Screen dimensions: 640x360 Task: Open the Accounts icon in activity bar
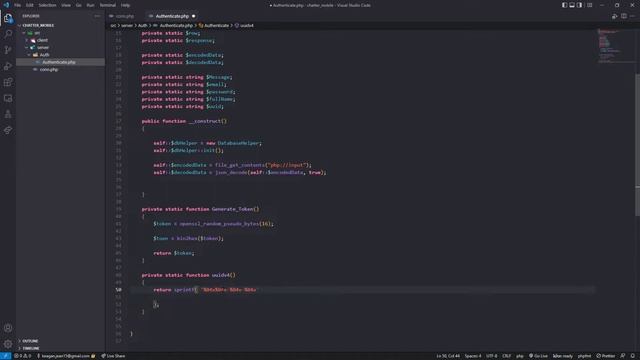(x=8, y=328)
